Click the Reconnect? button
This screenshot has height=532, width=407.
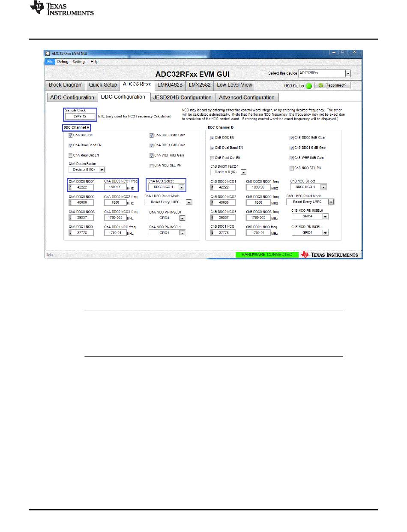(x=333, y=85)
